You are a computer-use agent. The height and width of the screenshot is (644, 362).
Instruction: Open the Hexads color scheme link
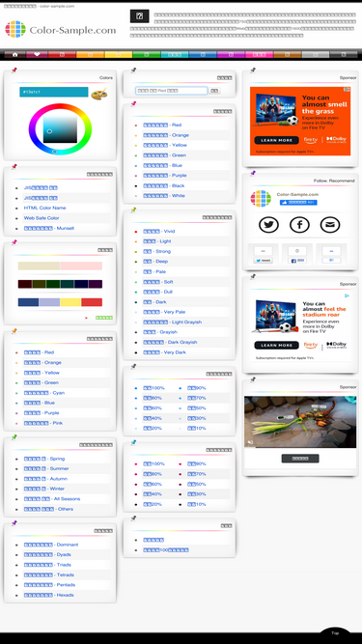49,595
